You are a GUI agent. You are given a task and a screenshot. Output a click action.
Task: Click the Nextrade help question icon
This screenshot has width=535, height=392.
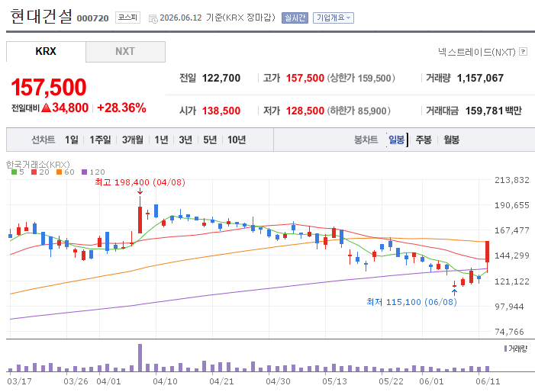[523, 51]
